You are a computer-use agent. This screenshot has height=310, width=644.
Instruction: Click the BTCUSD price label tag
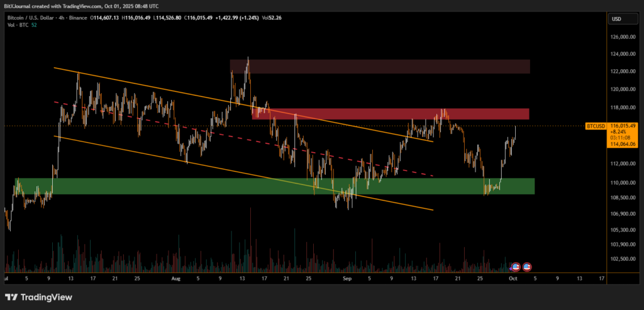click(595, 126)
